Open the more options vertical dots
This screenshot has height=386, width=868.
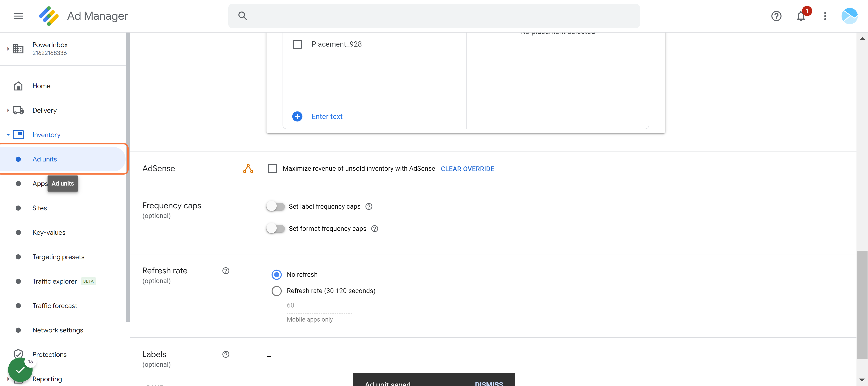pyautogui.click(x=825, y=16)
